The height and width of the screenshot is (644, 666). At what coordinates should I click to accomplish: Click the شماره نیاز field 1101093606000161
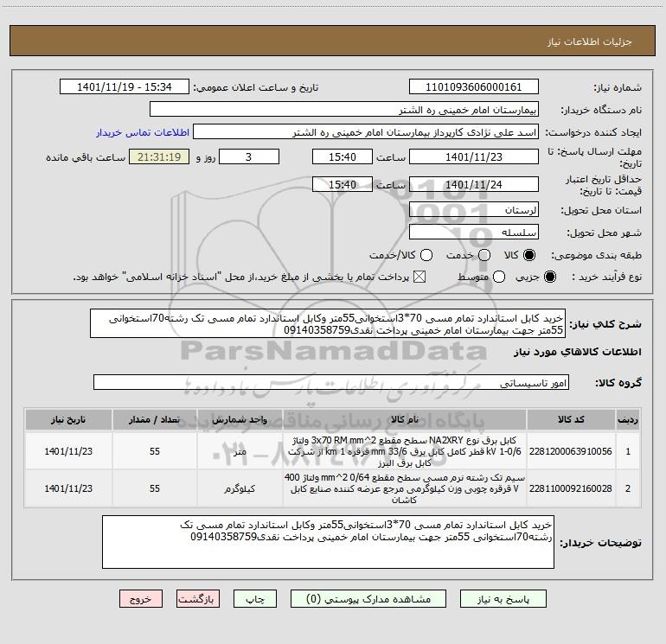[474, 86]
